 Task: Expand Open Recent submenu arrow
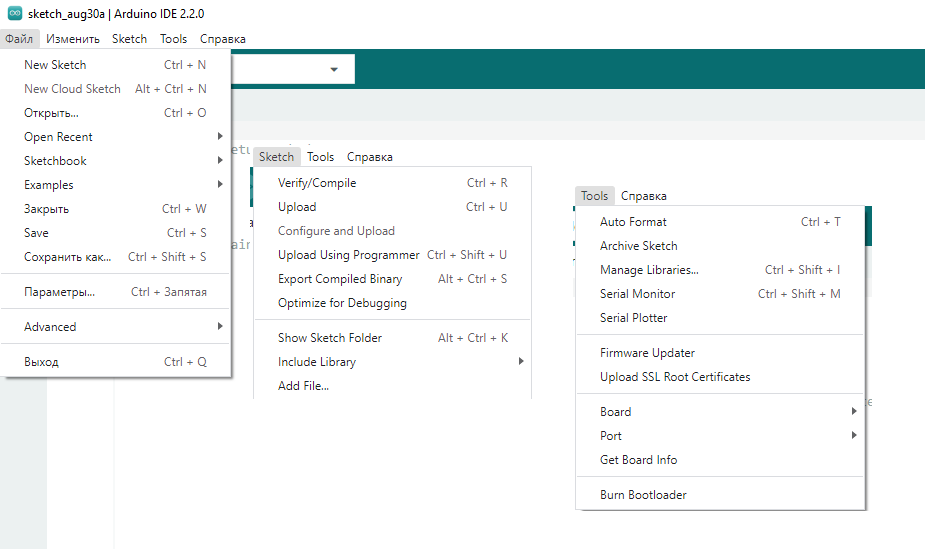pyautogui.click(x=219, y=136)
